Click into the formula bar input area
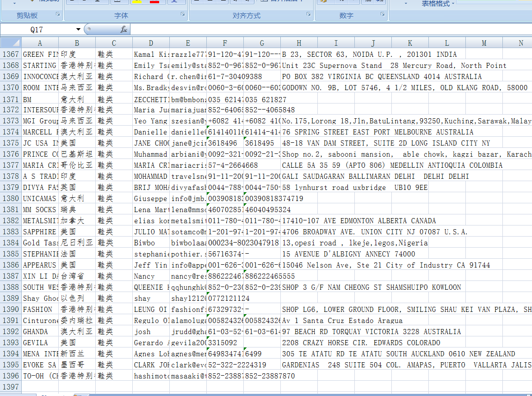This screenshot has width=532, height=396. coord(324,30)
